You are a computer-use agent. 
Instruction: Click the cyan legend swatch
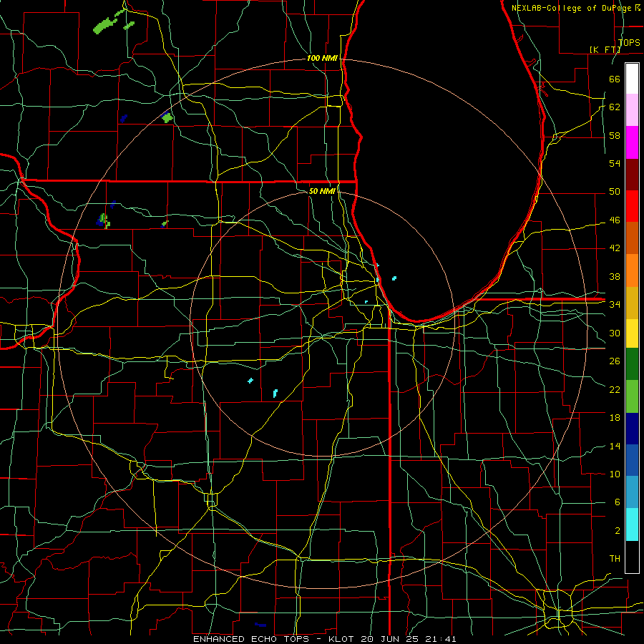point(632,525)
